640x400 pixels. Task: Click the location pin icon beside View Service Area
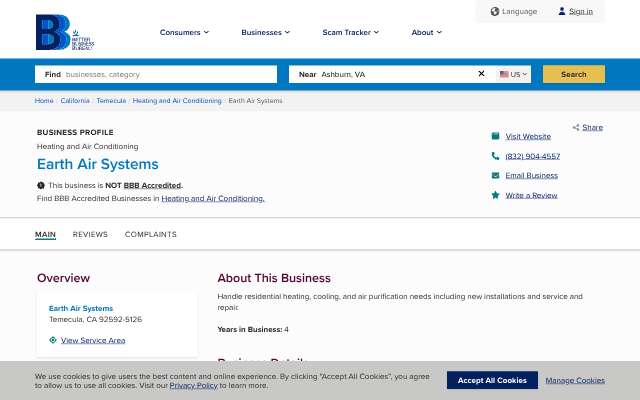[53, 340]
